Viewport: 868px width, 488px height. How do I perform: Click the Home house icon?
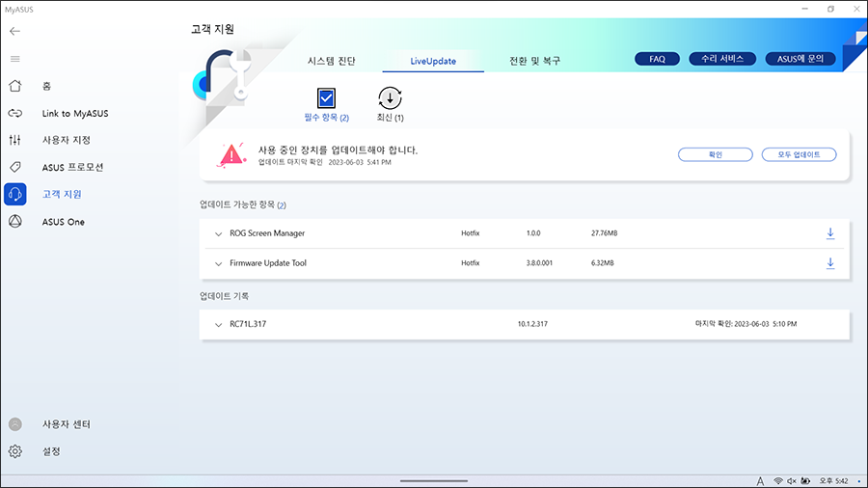click(14, 86)
